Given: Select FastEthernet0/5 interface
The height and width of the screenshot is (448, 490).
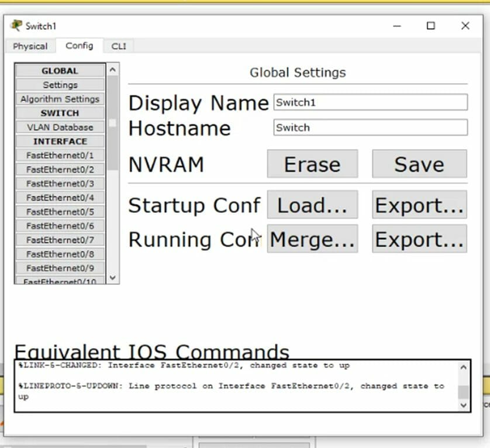Looking at the screenshot, I should 60,212.
